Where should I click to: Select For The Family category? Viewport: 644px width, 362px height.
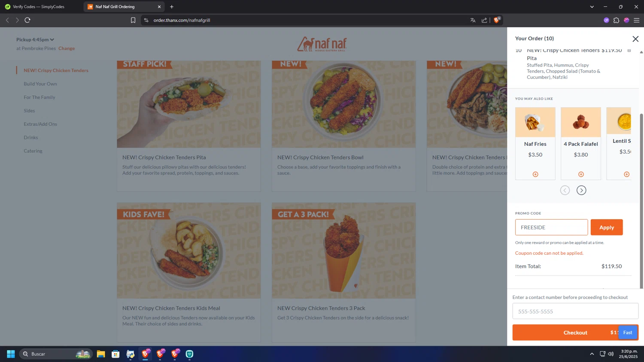tap(39, 97)
